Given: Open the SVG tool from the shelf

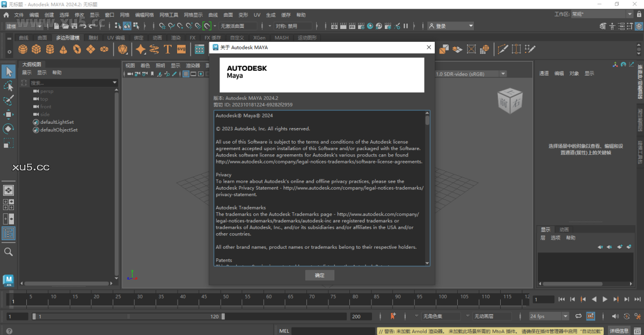Looking at the screenshot, I should coord(182,49).
